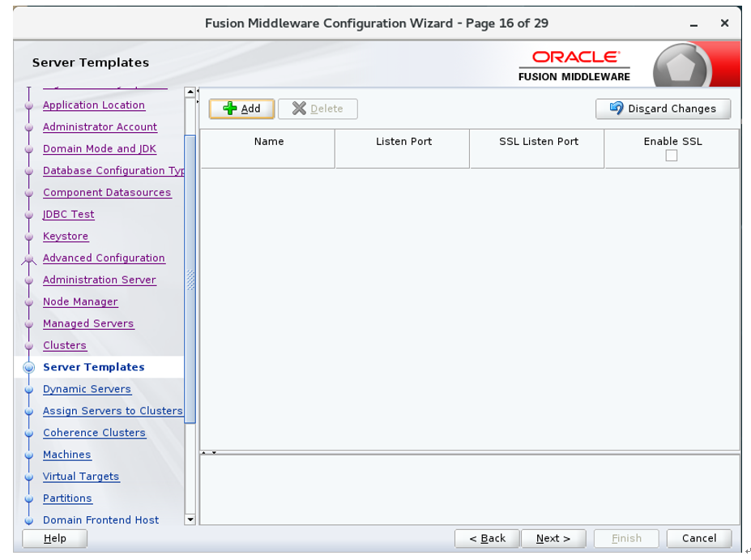Go to the Advanced Configuration step
The width and height of the screenshot is (751, 560).
point(104,259)
